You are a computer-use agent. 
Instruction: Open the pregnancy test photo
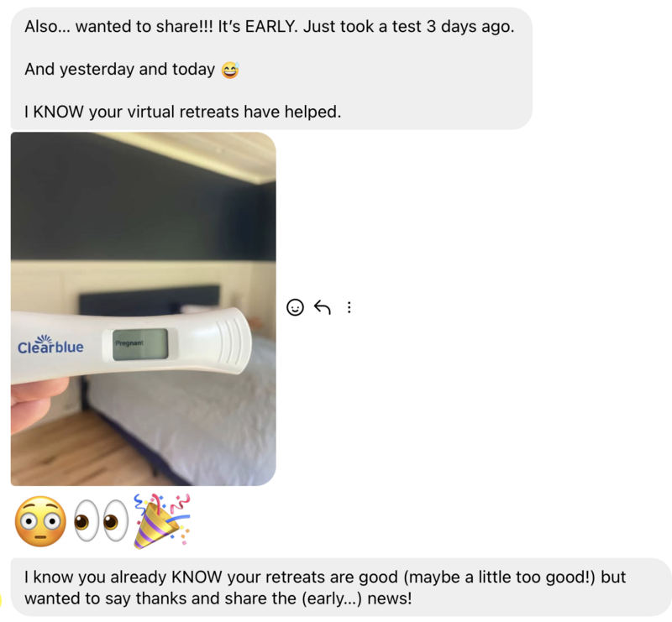click(143, 309)
